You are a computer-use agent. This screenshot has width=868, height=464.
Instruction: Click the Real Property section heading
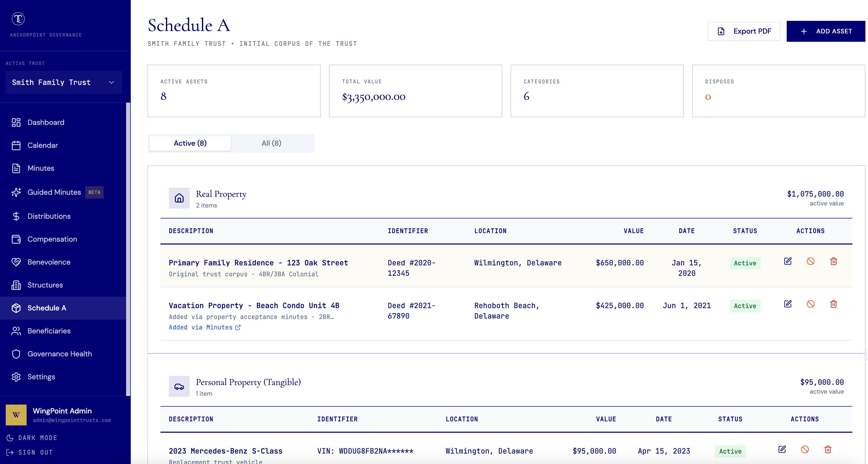[x=221, y=194]
